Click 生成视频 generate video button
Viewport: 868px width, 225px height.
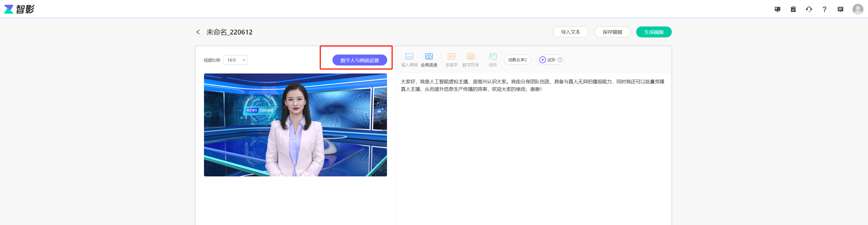[x=654, y=32]
